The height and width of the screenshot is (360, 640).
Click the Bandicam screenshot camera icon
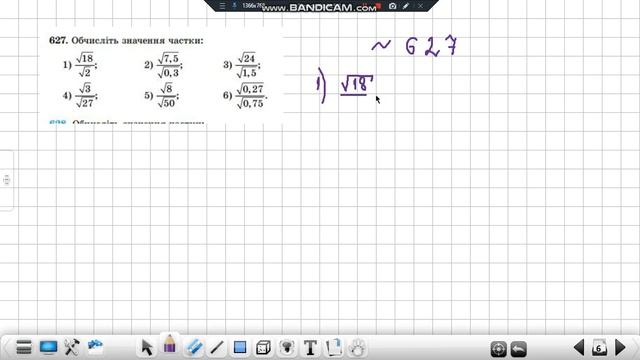392,6
